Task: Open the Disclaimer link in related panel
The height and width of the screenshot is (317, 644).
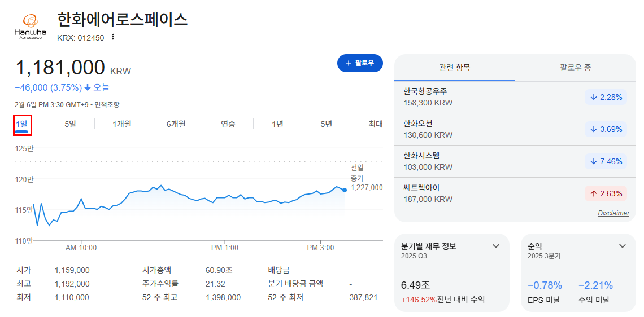Action: pos(613,213)
